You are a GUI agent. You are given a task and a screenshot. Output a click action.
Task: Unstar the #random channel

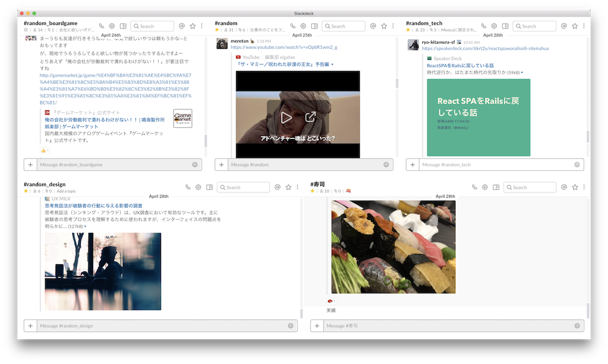217,30
